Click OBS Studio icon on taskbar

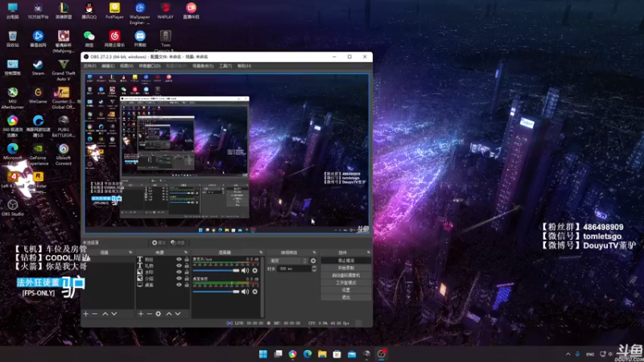tap(382, 354)
